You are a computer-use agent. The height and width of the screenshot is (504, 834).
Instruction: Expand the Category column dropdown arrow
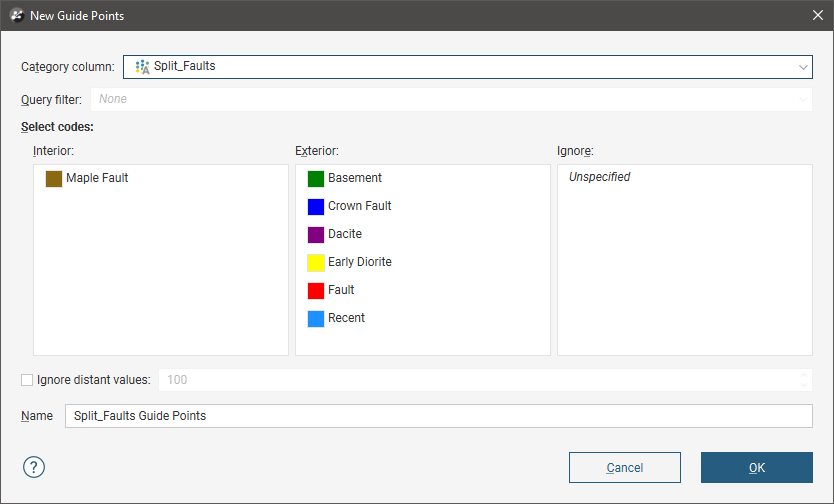click(x=803, y=67)
